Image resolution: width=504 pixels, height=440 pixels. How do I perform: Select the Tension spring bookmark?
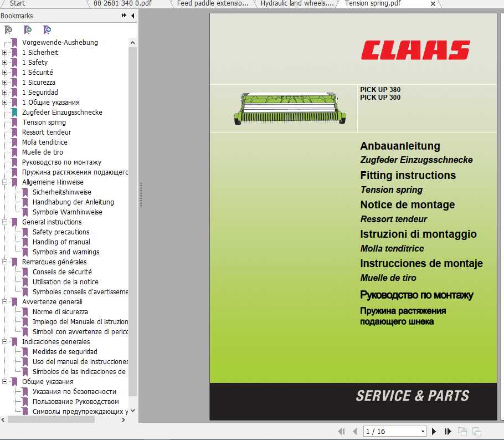click(x=44, y=122)
